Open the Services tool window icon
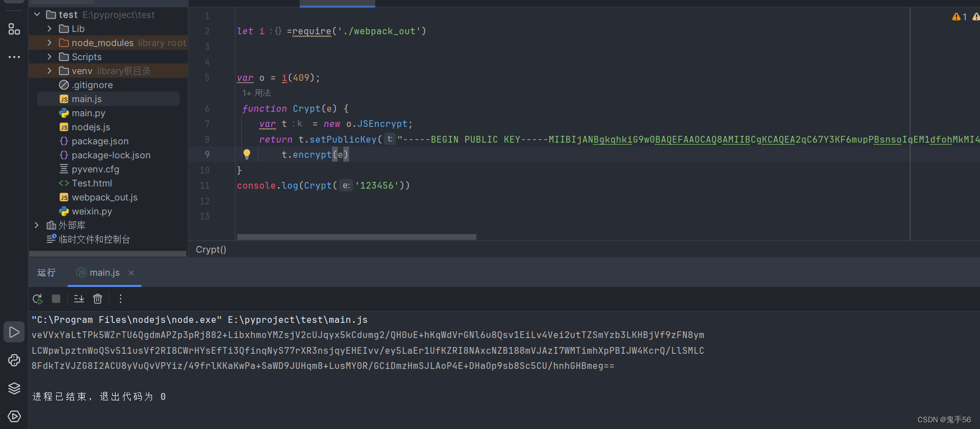 [14, 416]
